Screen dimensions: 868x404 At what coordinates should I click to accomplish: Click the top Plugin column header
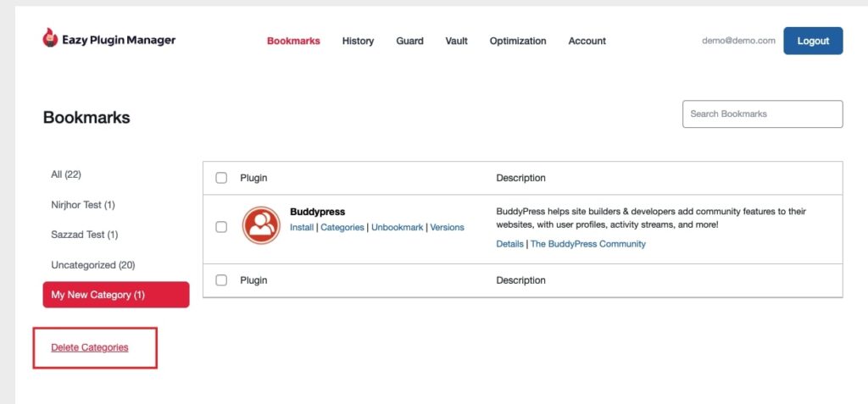253,178
